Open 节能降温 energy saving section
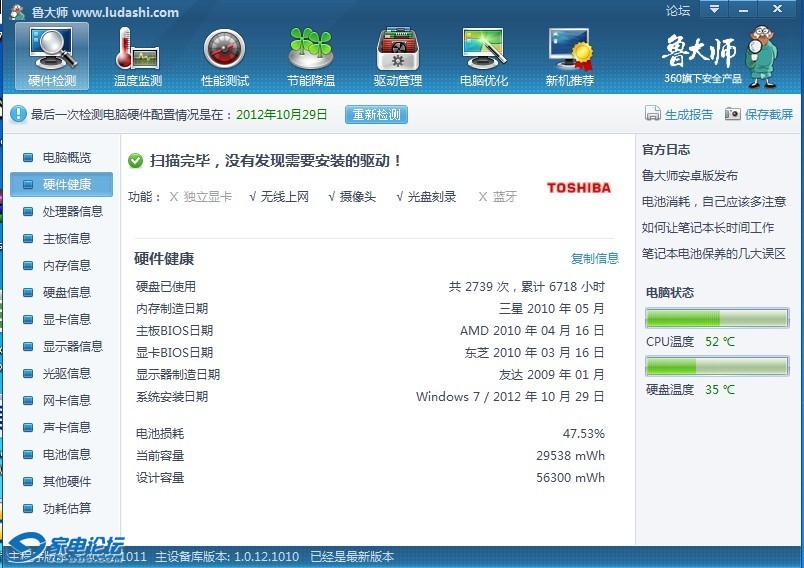 click(310, 56)
